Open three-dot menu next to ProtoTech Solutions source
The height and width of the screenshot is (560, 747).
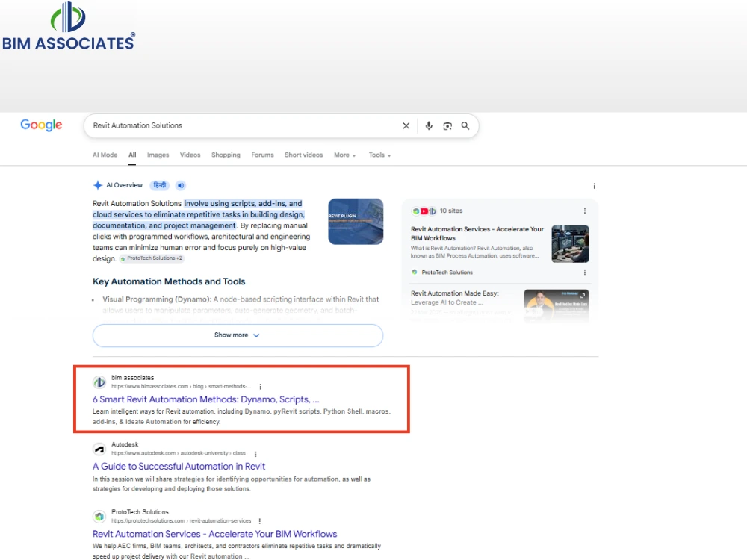[x=585, y=273]
